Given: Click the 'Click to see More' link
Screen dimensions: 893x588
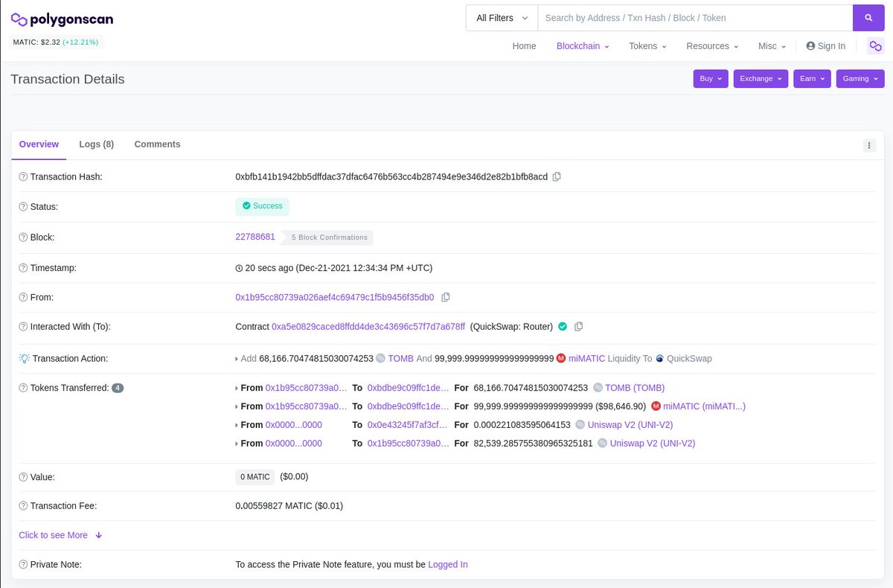Looking at the screenshot, I should [x=53, y=534].
